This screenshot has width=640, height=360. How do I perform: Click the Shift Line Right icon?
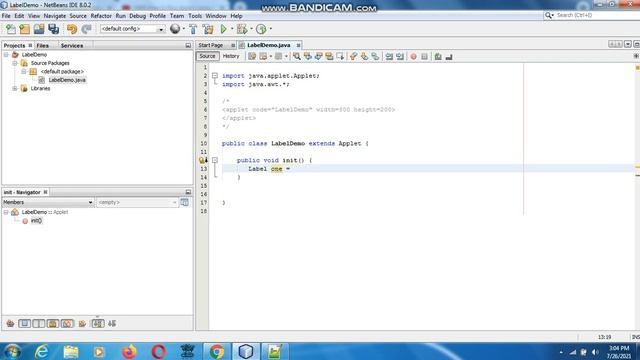point(400,57)
